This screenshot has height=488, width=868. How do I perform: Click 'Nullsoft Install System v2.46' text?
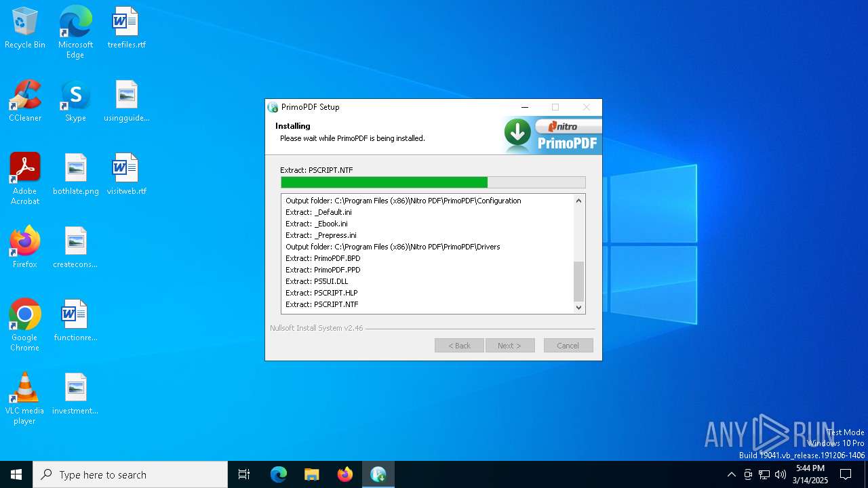[x=317, y=328]
